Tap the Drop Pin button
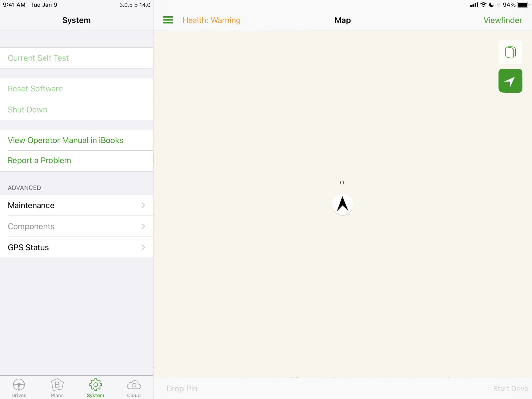Viewport: 532px width, 399px height. 182,388
